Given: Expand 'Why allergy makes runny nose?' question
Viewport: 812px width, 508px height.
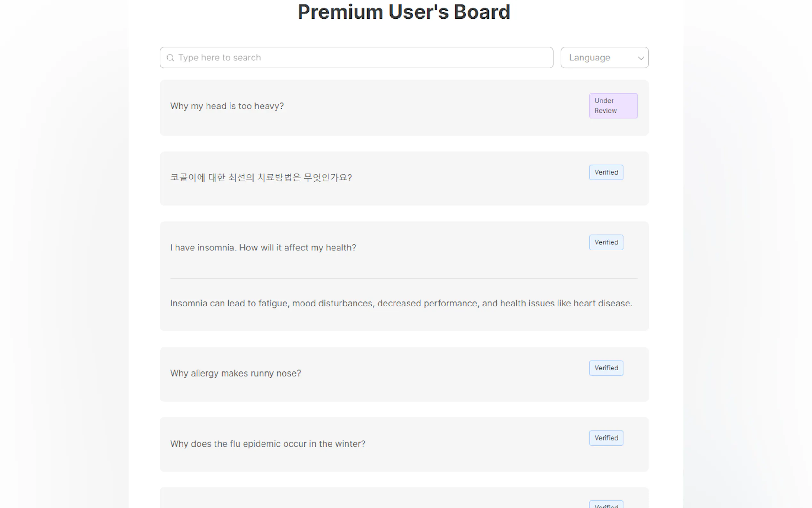Looking at the screenshot, I should point(235,373).
